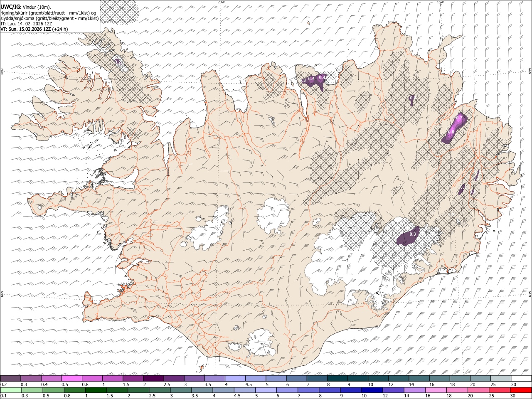Click the 0.6 precipitation label on the eastern purple patch
Viewport: 532px width, 399px height.
coord(451,132)
